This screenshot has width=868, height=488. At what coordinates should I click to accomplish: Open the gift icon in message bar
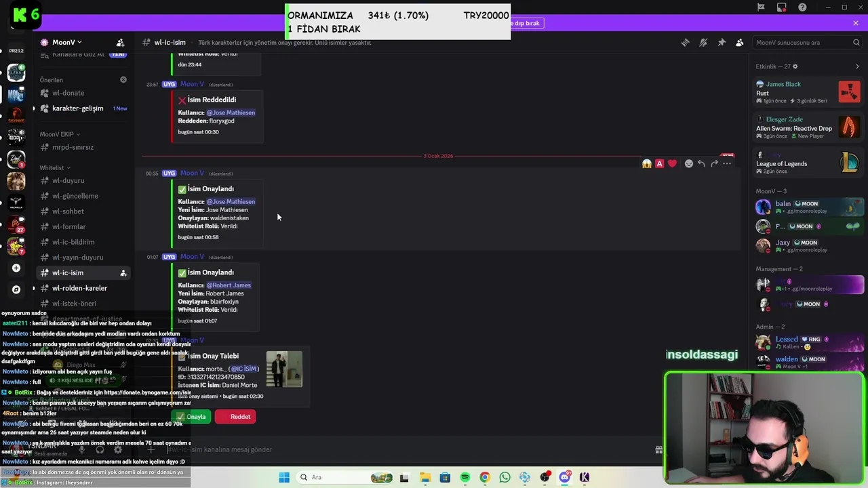[x=658, y=449]
